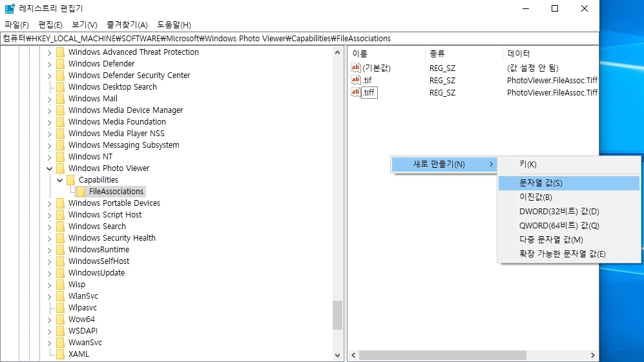Click the Windows Mail folder icon
The image size is (644, 362).
point(60,99)
